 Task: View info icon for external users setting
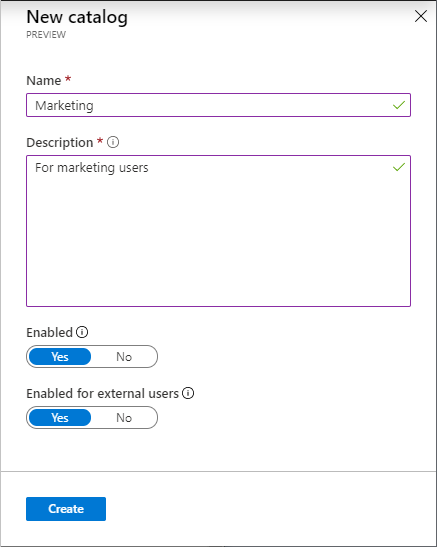tap(188, 393)
